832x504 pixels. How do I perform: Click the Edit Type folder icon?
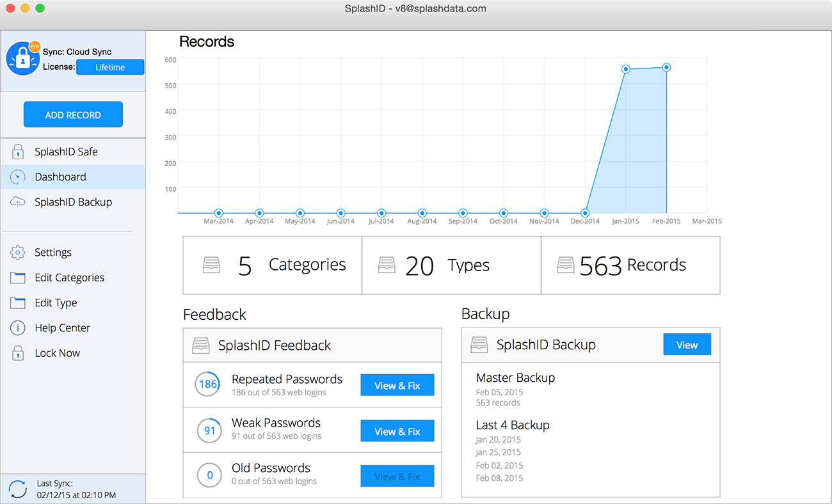(x=18, y=303)
